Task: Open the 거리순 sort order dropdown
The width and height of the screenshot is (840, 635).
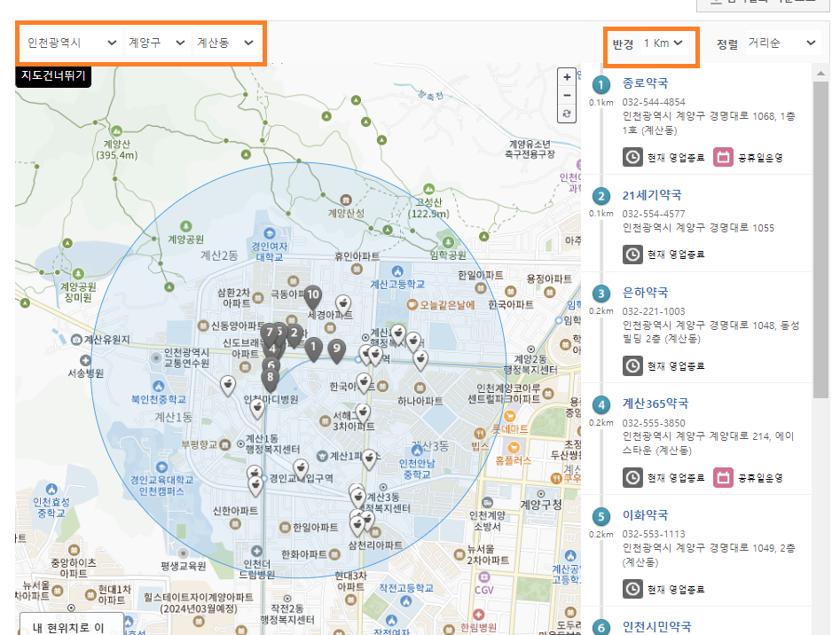Action: (781, 43)
